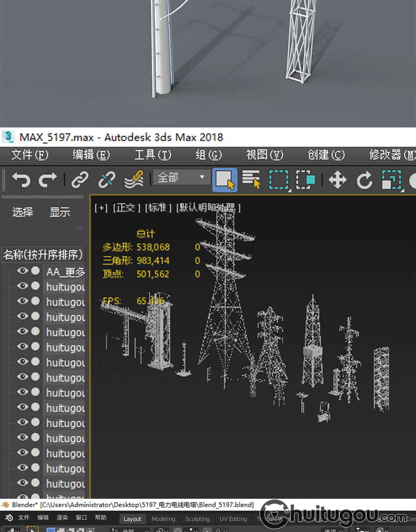Open the 文件(F) menu
Screen dimensions: 416x532
(30, 155)
